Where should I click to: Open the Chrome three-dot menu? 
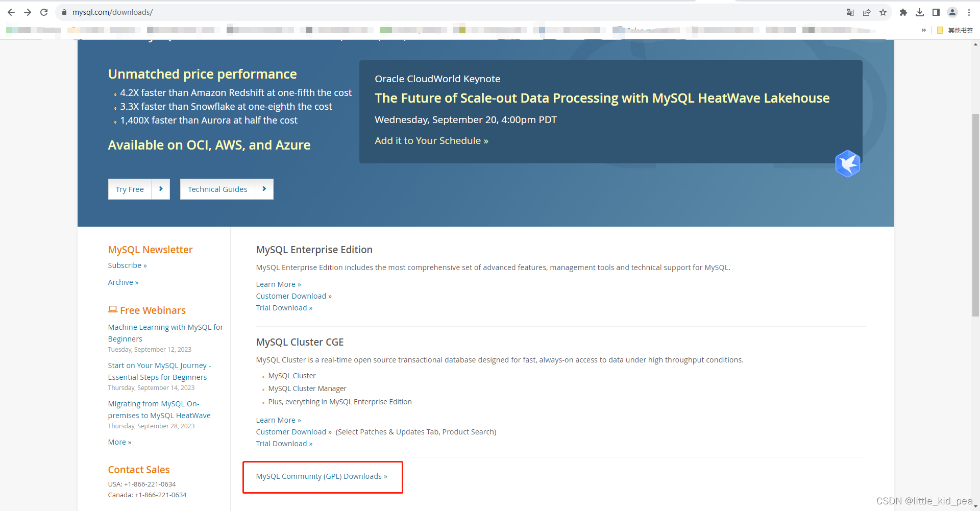tap(969, 12)
